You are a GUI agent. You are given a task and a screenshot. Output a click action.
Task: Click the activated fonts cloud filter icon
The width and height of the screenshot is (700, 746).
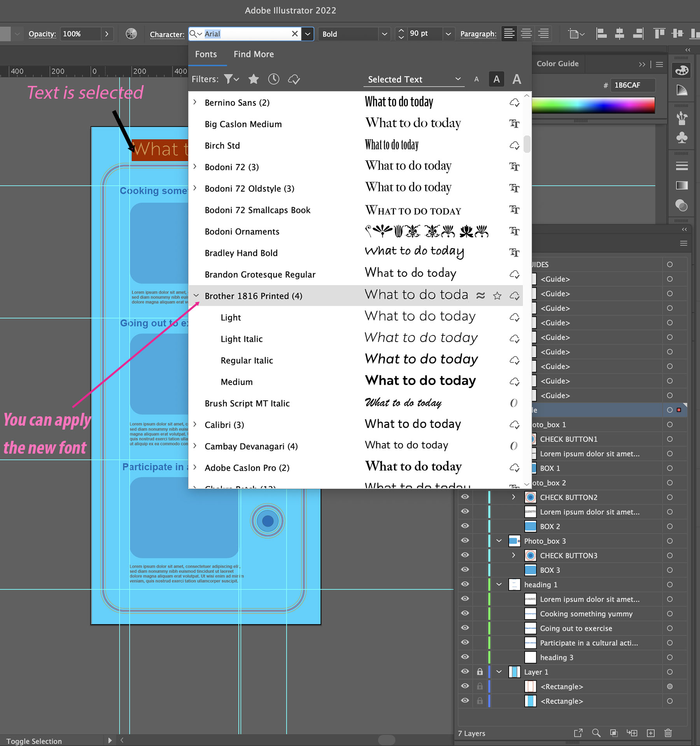(294, 79)
